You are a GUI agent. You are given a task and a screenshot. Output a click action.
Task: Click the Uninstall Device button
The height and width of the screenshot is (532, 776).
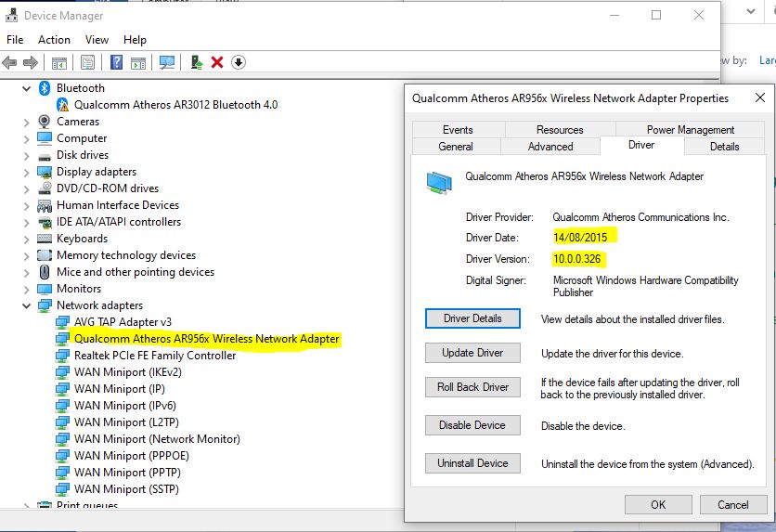pos(472,463)
